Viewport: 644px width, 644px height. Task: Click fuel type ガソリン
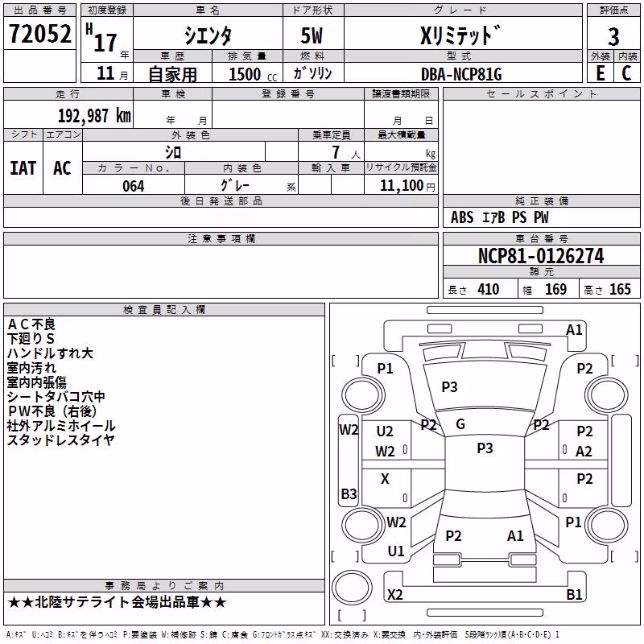click(312, 73)
